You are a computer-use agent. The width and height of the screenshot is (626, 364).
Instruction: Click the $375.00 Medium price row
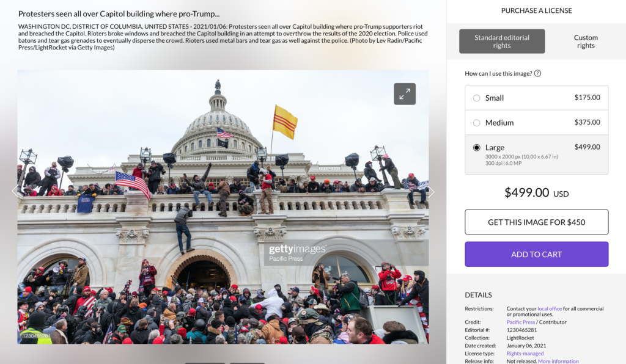point(537,122)
